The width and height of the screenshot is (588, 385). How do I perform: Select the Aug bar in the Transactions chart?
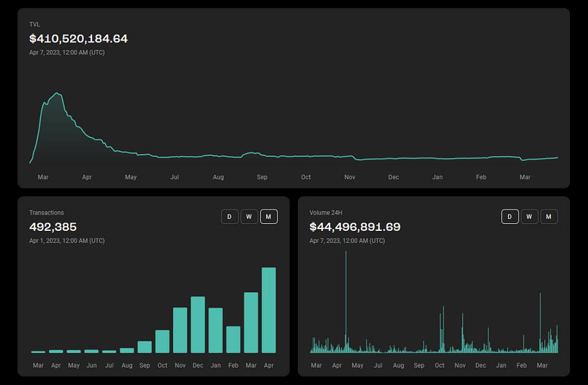[127, 350]
